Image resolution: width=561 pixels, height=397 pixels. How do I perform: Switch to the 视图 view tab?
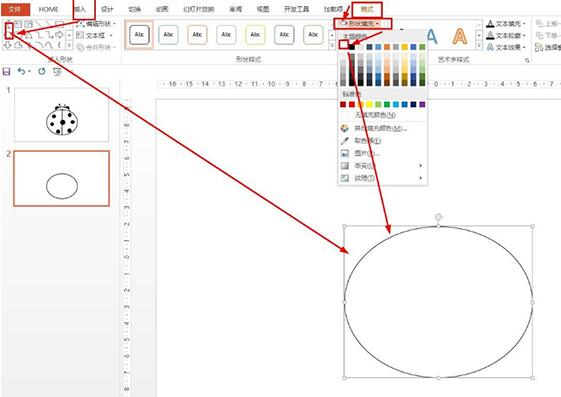point(263,10)
